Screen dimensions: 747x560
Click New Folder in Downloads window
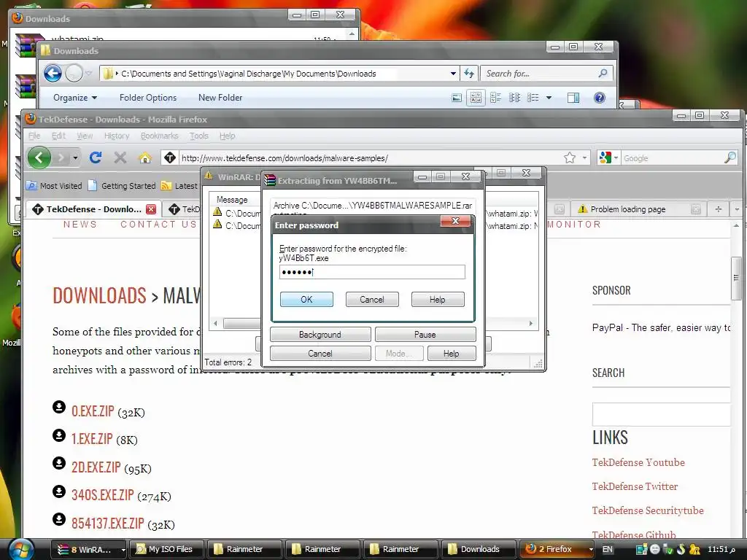pyautogui.click(x=220, y=98)
